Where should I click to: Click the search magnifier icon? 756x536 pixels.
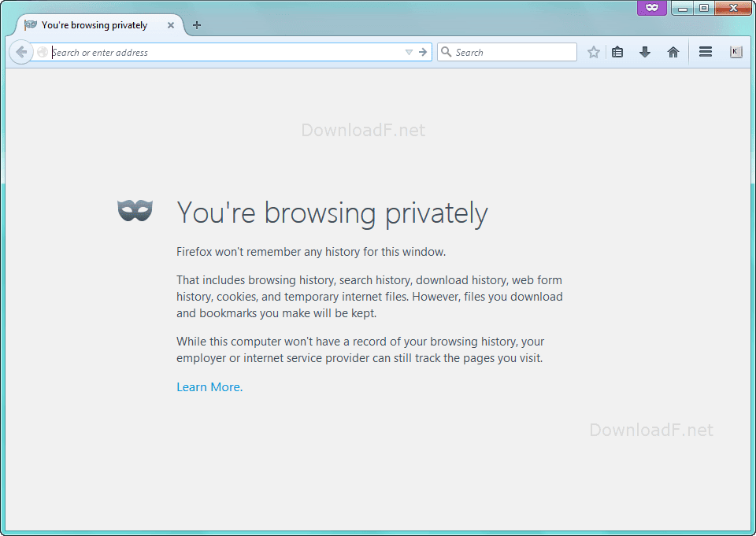tap(446, 52)
